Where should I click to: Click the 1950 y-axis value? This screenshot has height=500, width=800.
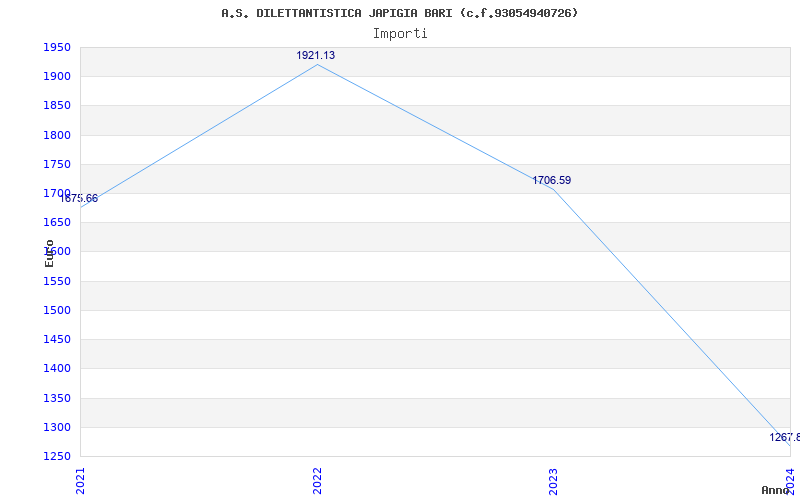pyautogui.click(x=57, y=48)
